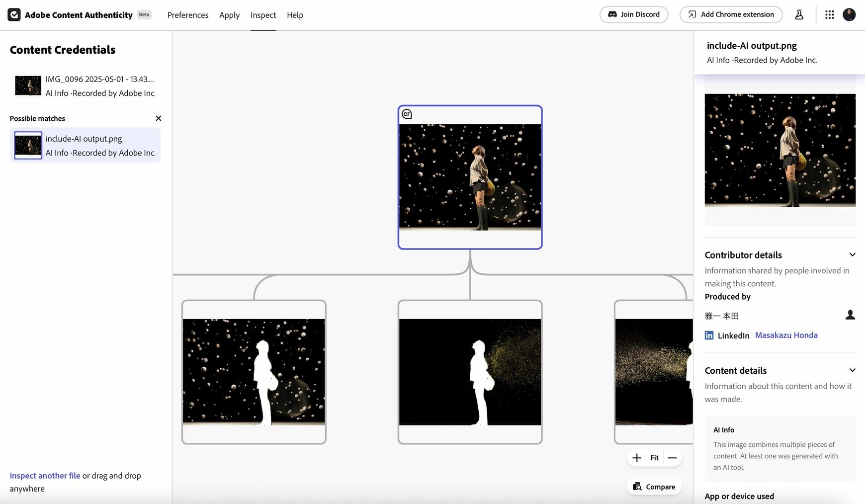Switch to the Apply tab
The height and width of the screenshot is (504, 865).
click(x=229, y=15)
